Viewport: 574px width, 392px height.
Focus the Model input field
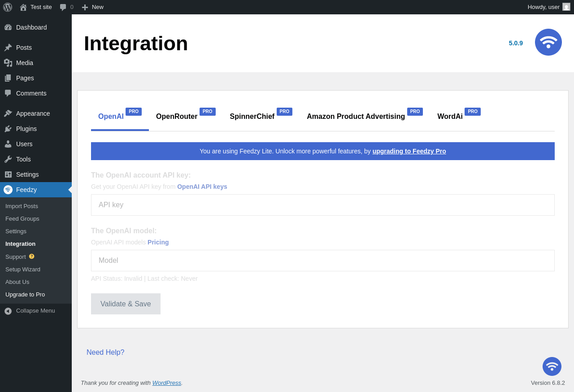(x=323, y=261)
